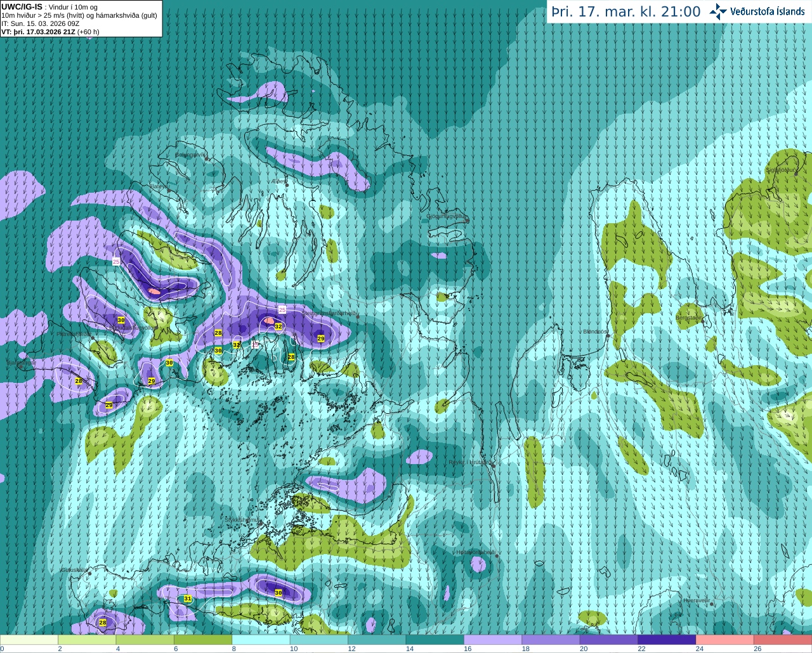The height and width of the screenshot is (653, 812).
Task: Click the Veðurstofa Íslands logo
Action: [x=757, y=11]
